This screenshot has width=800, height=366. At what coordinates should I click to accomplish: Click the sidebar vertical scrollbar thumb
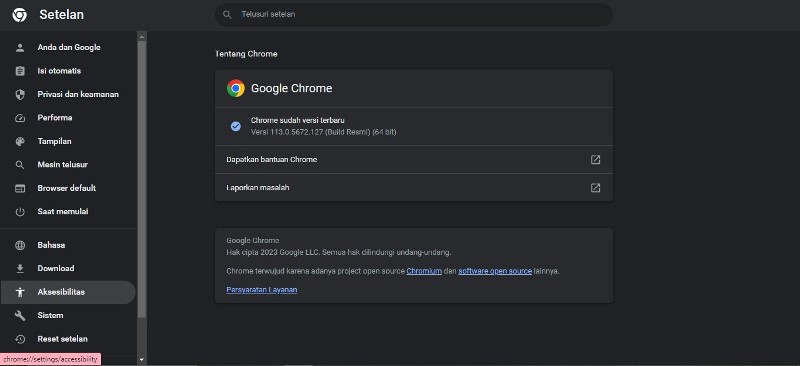point(142,180)
